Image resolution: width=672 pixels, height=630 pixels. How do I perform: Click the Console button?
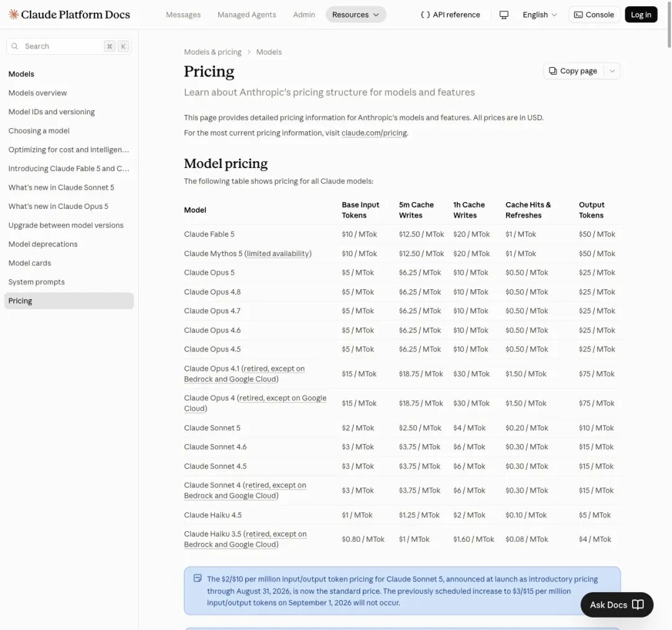pos(594,14)
